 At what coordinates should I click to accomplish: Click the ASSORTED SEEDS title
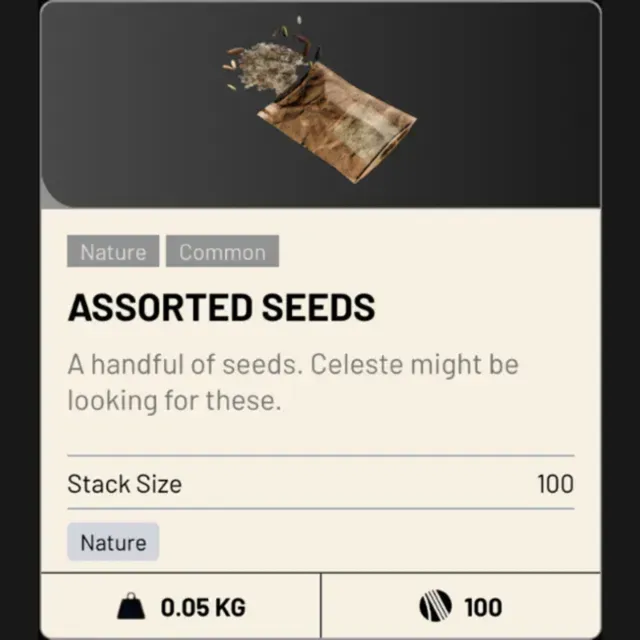coord(221,308)
